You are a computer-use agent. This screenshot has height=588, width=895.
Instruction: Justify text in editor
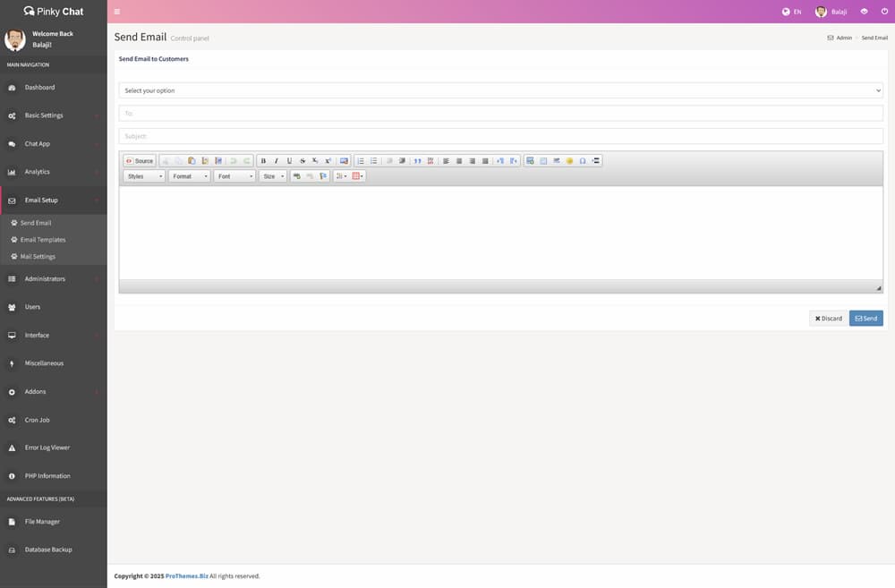coord(485,161)
